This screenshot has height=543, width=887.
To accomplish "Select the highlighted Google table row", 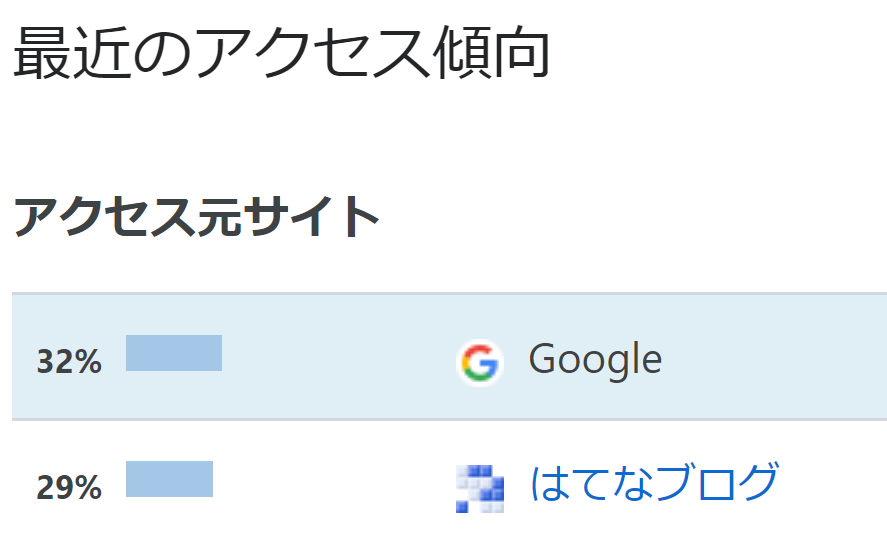I will pyautogui.click(x=449, y=357).
